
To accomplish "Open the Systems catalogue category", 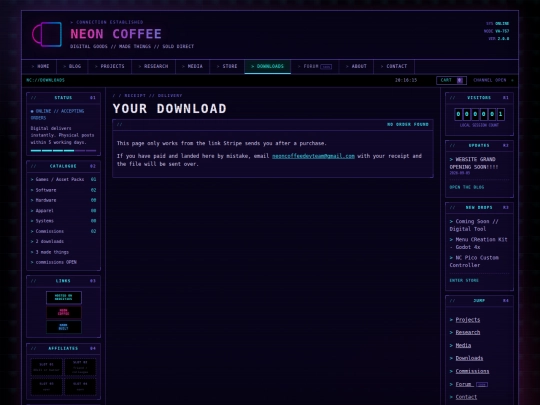I will (63, 221).
